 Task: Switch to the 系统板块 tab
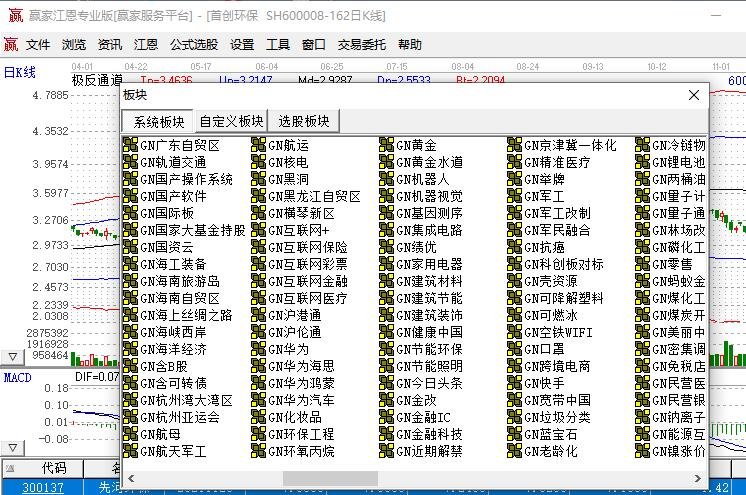(158, 122)
